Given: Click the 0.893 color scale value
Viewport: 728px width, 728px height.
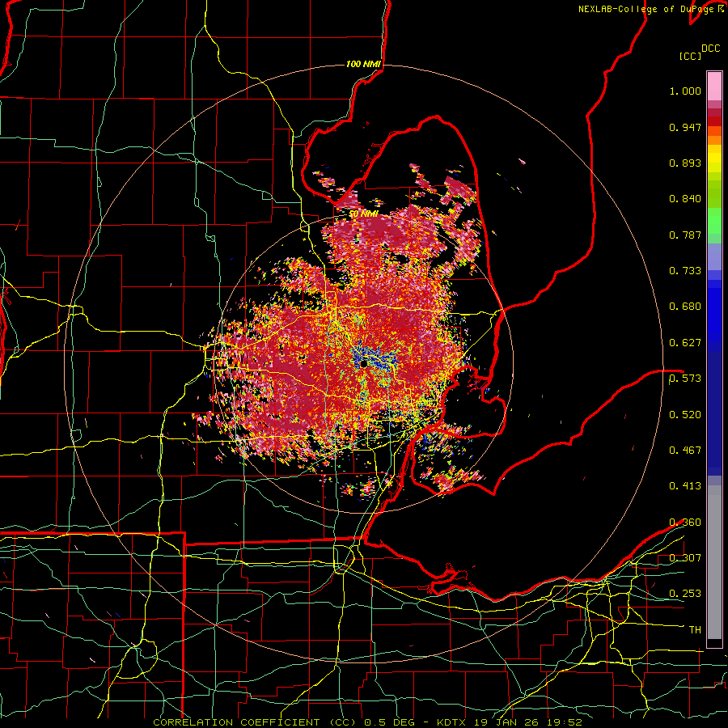Looking at the screenshot, I should click(x=685, y=163).
